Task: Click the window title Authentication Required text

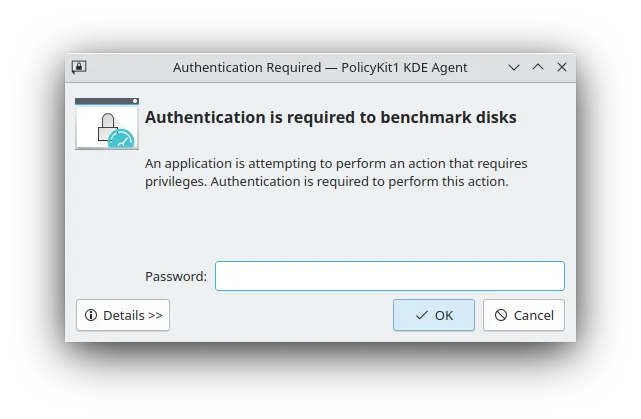Action: coord(247,67)
